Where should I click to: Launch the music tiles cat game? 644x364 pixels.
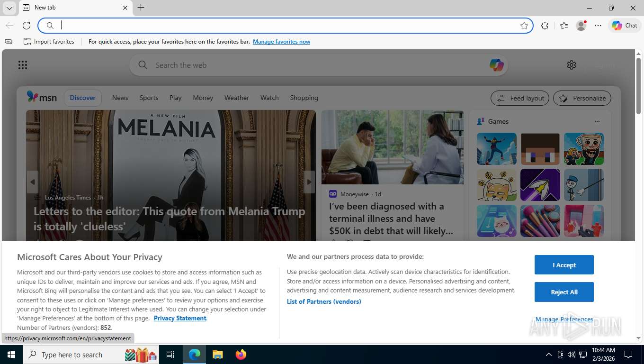pos(497,221)
